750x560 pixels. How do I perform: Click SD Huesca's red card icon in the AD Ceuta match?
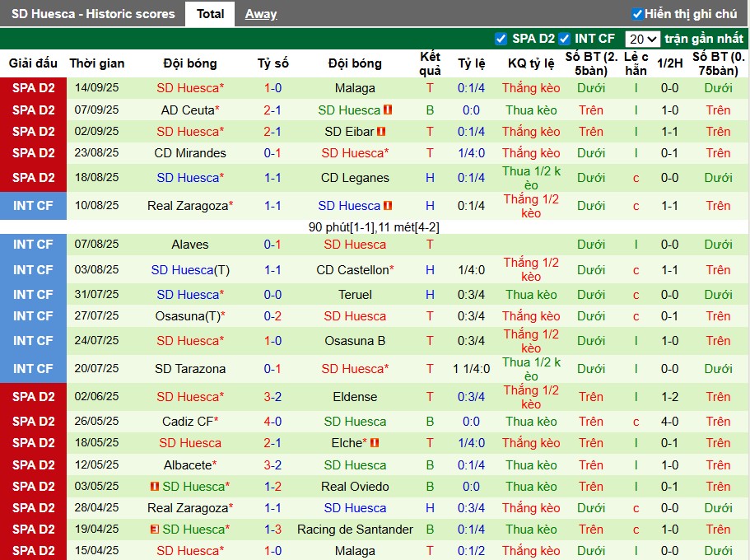pyautogui.click(x=388, y=110)
